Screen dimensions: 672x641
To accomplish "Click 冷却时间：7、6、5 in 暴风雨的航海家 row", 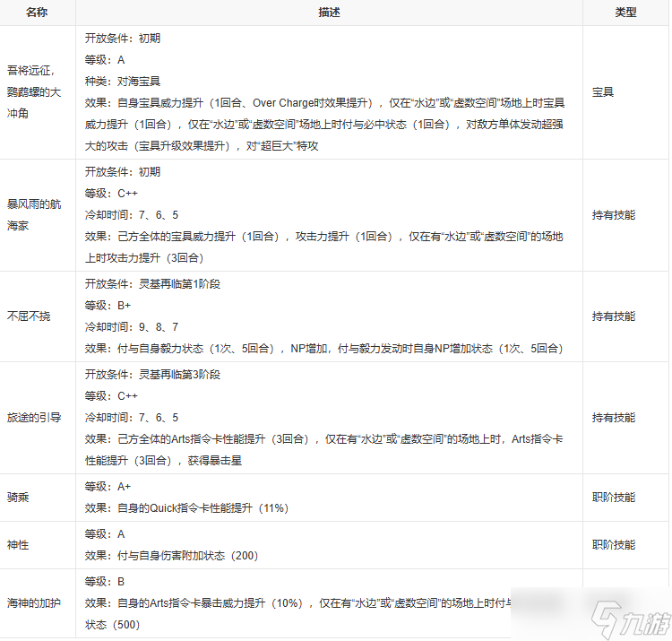I will point(131,215).
